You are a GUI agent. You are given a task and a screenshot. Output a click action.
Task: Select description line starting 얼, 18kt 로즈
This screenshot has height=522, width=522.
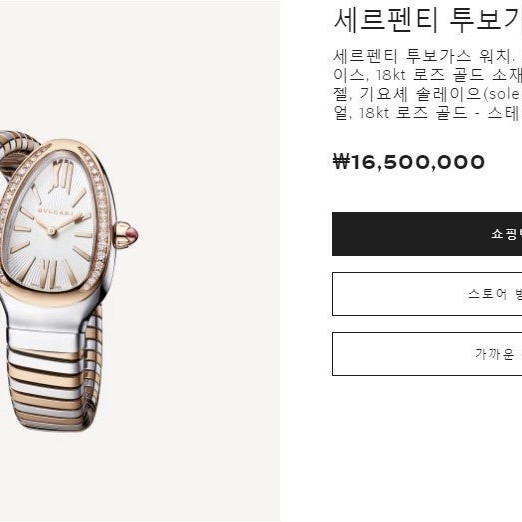tap(428, 113)
